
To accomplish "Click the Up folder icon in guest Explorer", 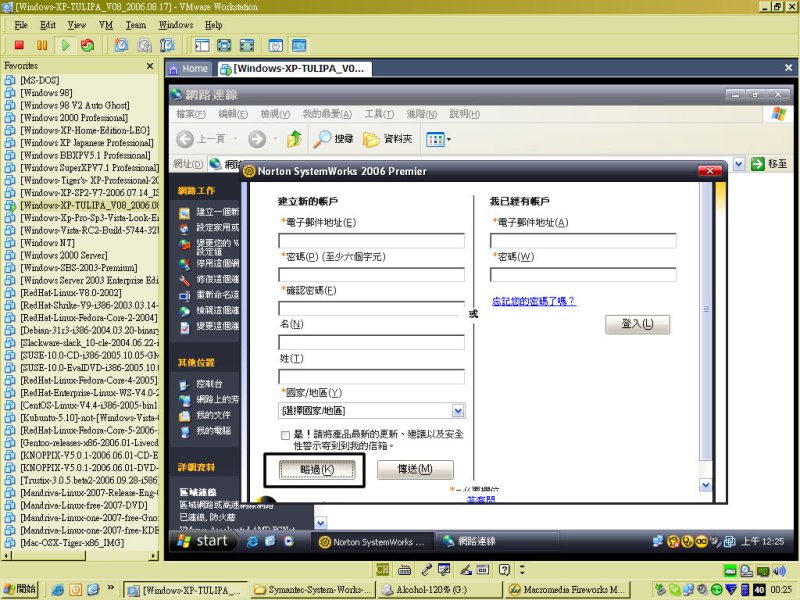I will click(x=294, y=139).
